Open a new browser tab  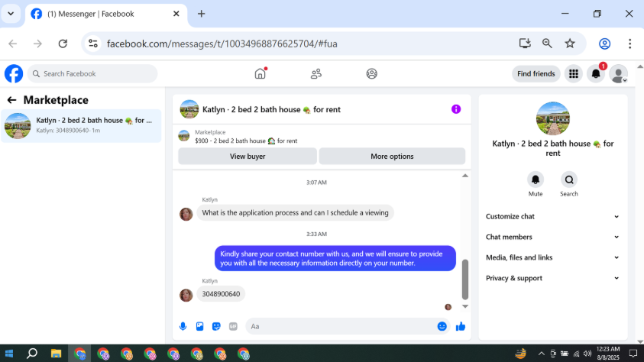(201, 14)
